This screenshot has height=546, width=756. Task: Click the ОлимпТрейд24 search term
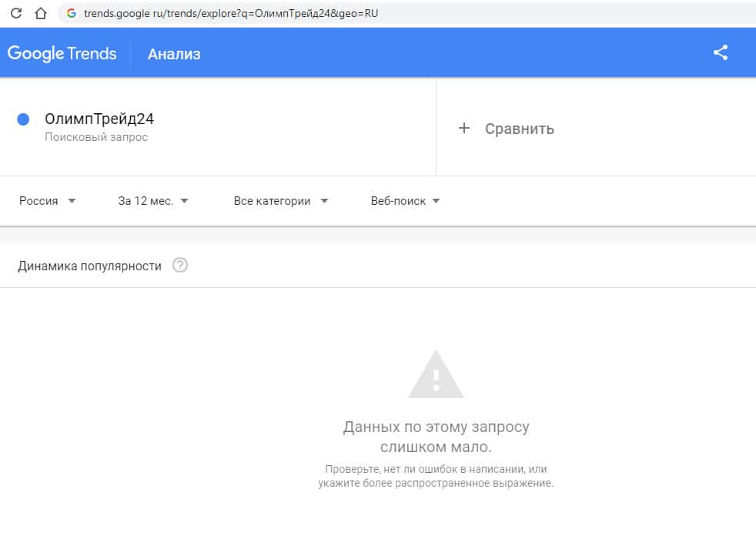99,119
